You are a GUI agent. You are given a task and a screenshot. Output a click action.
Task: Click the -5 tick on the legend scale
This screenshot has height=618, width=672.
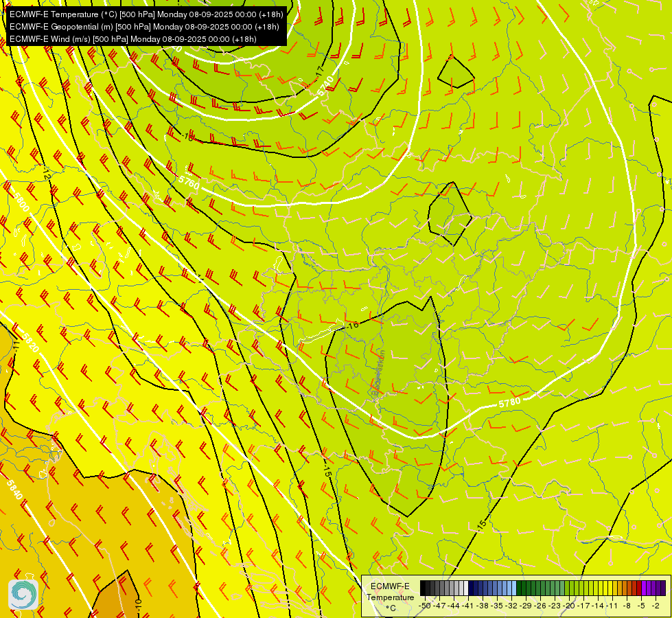coord(642,606)
